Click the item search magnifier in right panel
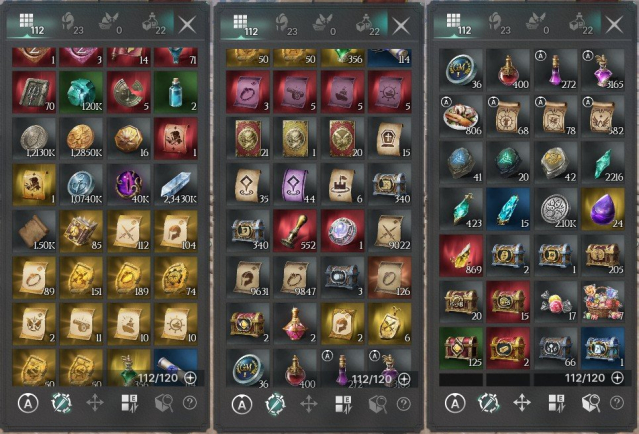 (590, 403)
